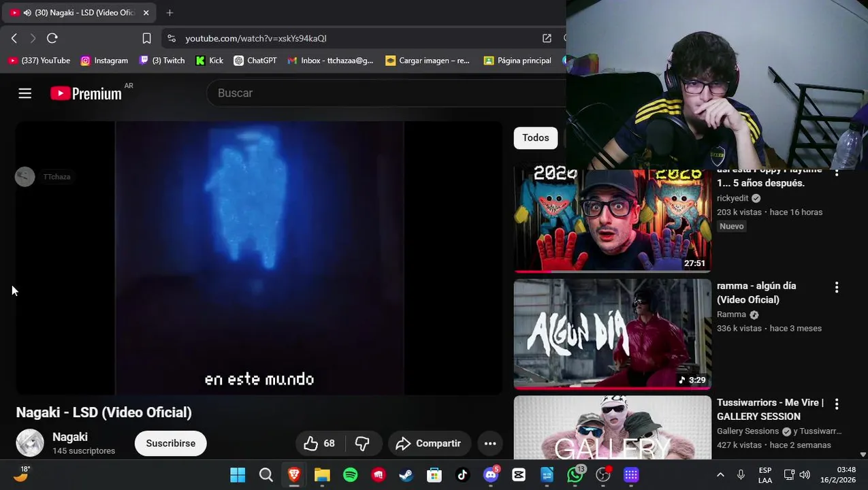Open options for ramma - algún día
This screenshot has width=868, height=490.
pyautogui.click(x=837, y=288)
